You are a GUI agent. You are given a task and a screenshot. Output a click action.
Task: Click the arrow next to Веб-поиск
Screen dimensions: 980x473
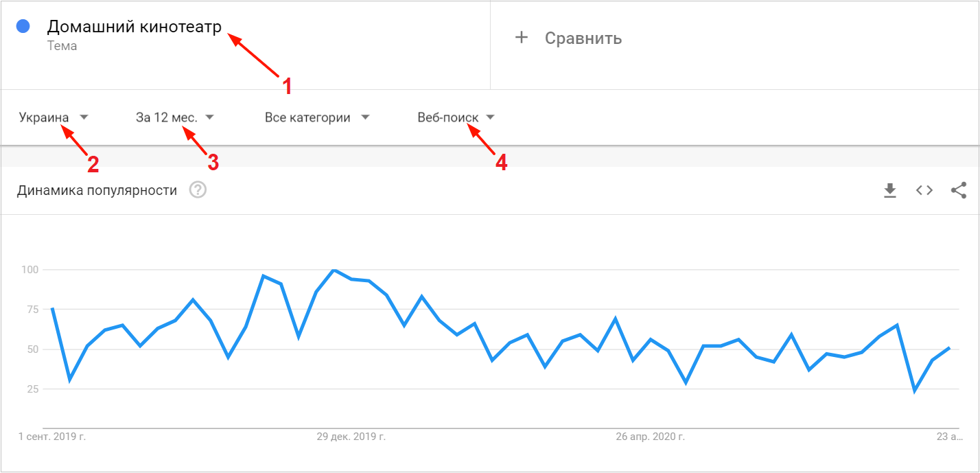(x=489, y=117)
